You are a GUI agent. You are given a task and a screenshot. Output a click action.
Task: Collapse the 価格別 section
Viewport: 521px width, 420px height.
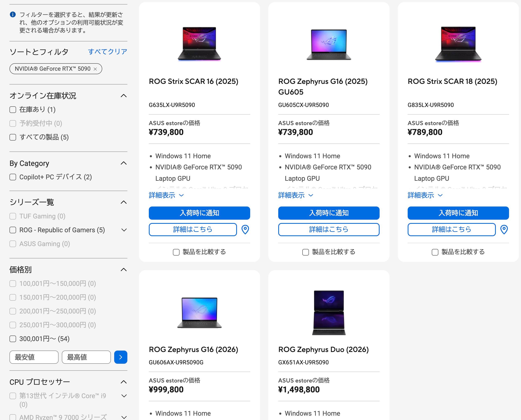point(124,270)
